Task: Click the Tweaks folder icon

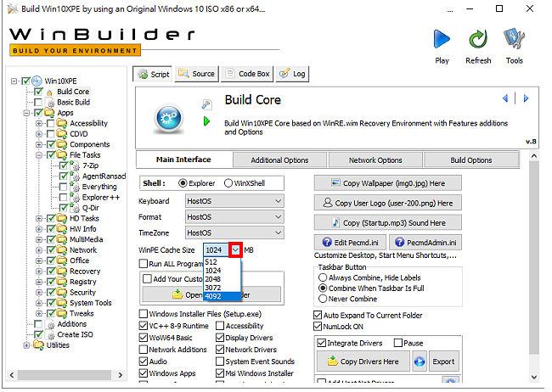Action: pyautogui.click(x=62, y=313)
